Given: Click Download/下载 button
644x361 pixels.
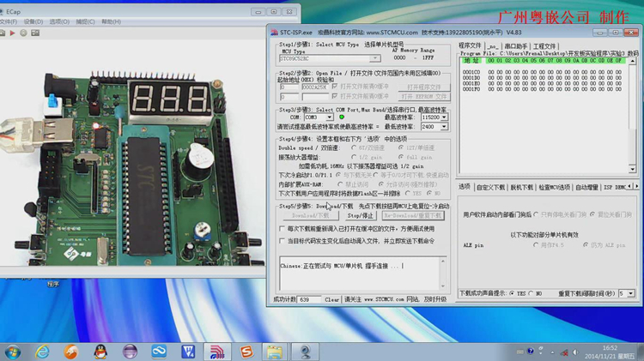Looking at the screenshot, I should (x=311, y=215).
